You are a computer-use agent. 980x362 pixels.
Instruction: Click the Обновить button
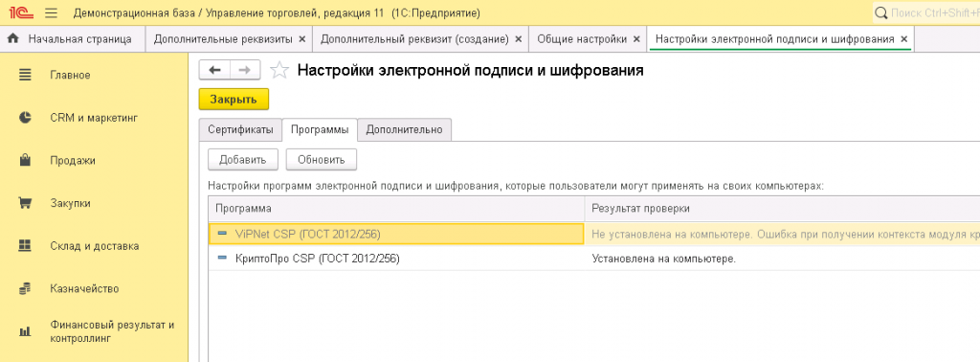coord(322,159)
